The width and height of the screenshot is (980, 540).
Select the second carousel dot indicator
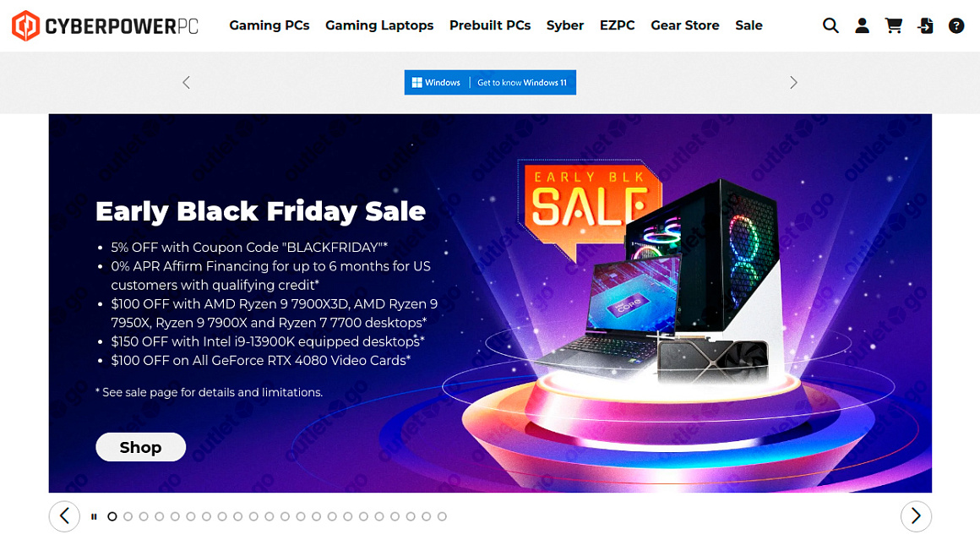[128, 516]
